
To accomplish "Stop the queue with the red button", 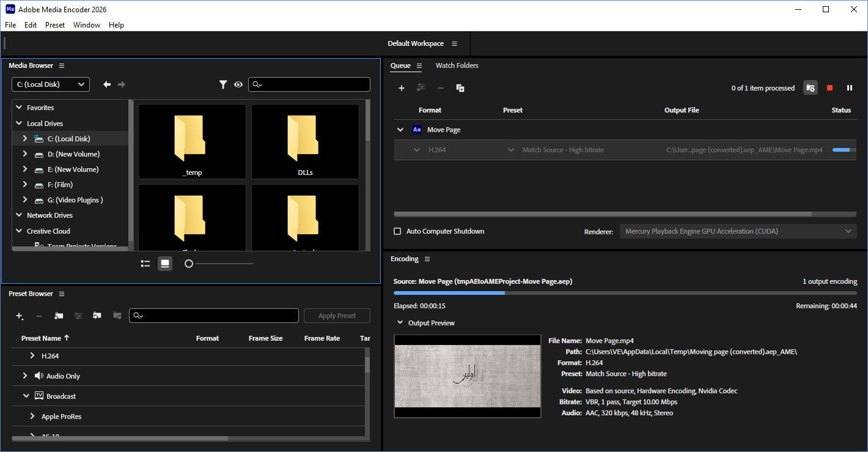I will click(x=829, y=88).
